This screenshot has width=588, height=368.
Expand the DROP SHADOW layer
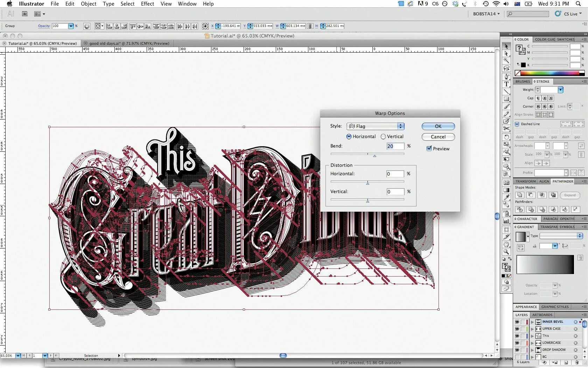(532, 350)
